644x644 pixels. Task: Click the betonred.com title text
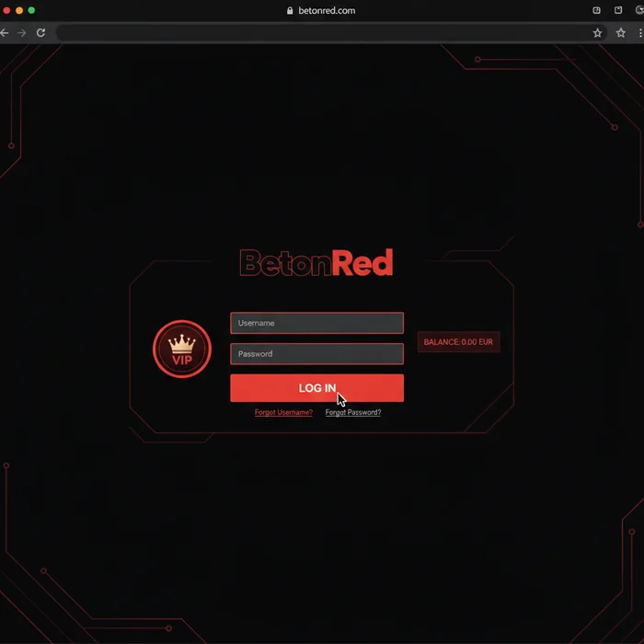327,11
